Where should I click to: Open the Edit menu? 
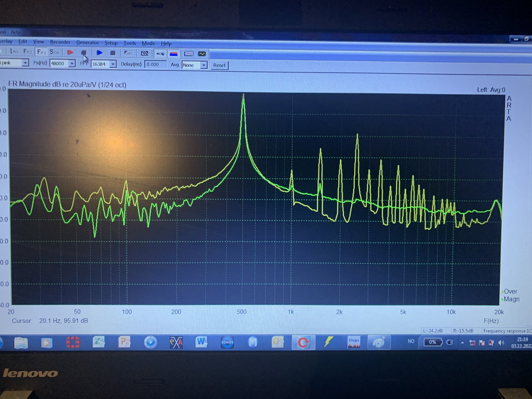click(23, 41)
